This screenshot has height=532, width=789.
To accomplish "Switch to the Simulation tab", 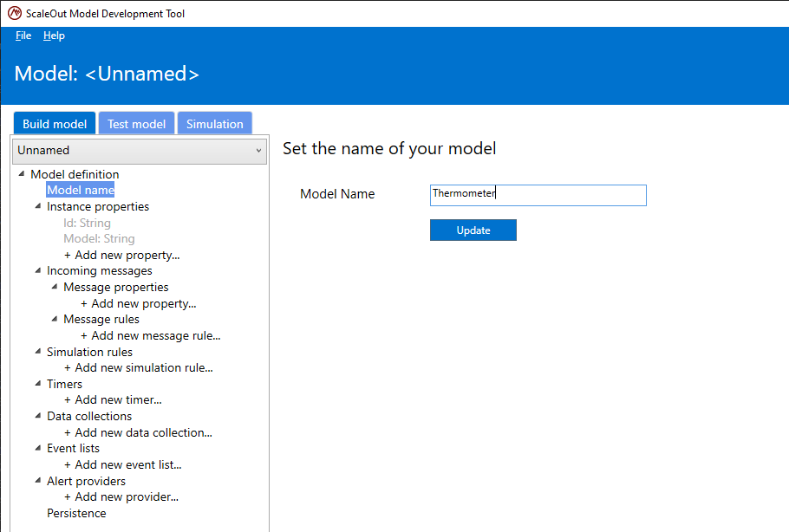I will [215, 124].
